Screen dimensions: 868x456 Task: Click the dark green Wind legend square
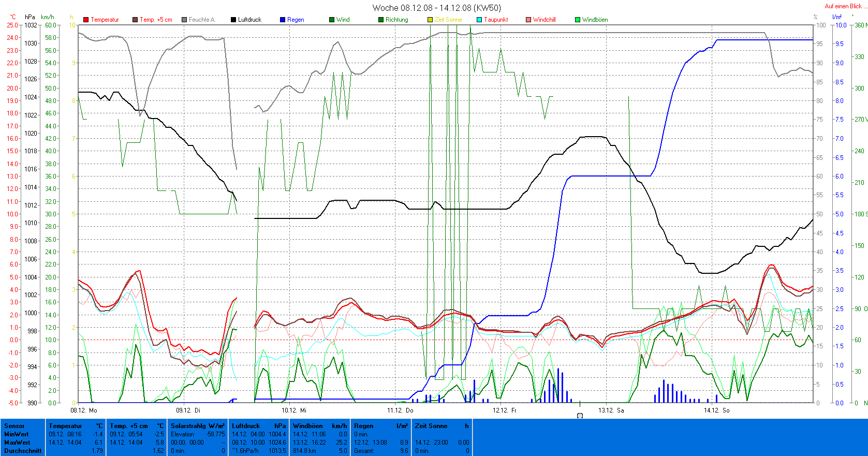[332, 20]
